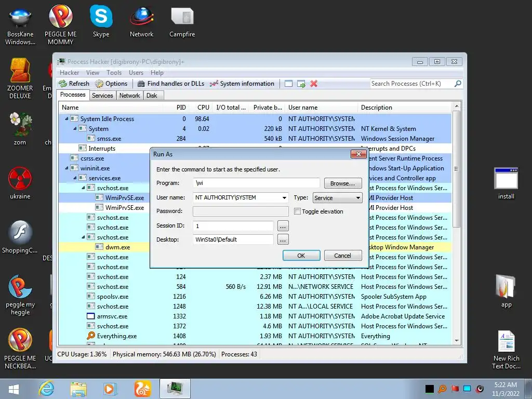532x399 pixels.
Task: Click the find window and thread icon
Action: point(301,84)
